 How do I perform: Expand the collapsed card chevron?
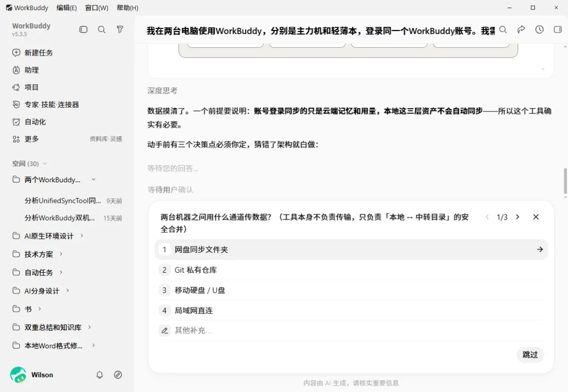click(543, 69)
